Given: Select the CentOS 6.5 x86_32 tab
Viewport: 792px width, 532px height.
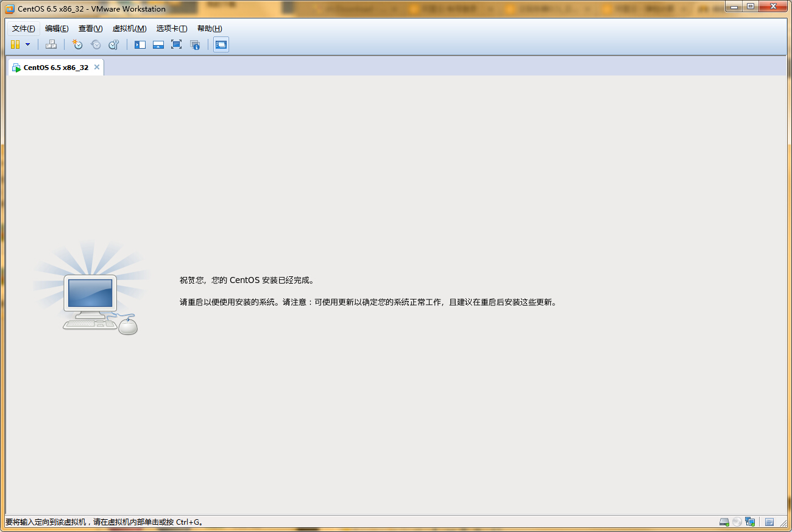Looking at the screenshot, I should click(x=55, y=68).
